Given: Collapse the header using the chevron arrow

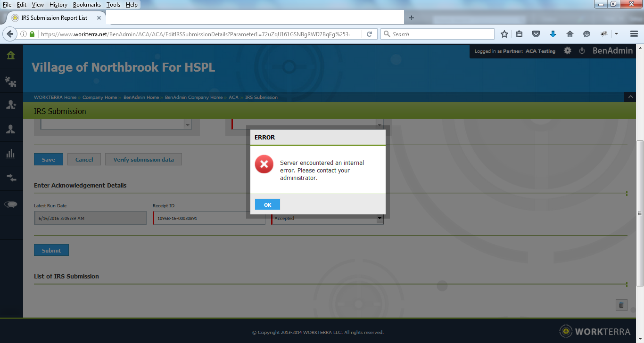Looking at the screenshot, I should point(630,97).
